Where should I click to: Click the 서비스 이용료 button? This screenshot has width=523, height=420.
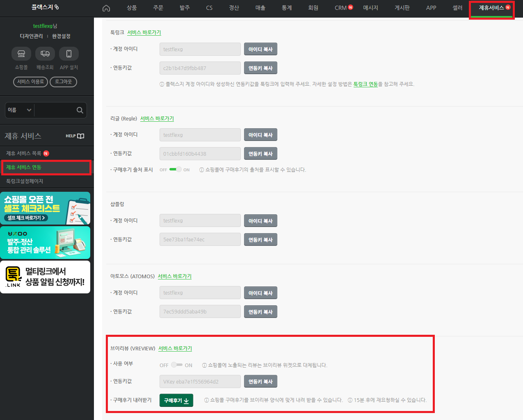click(x=30, y=82)
